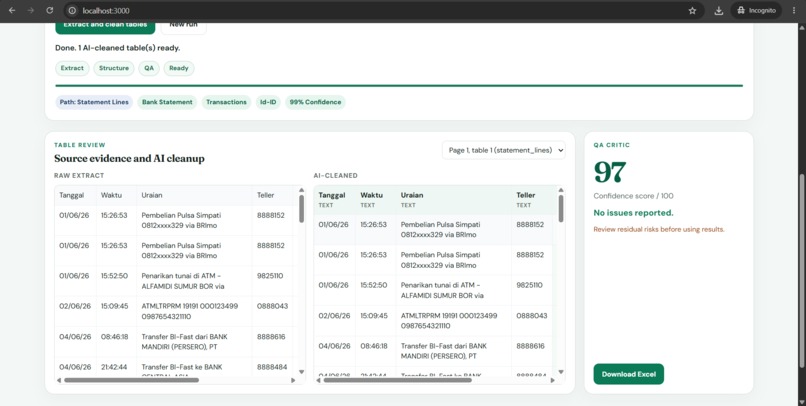Select AI-cleaned time 08:46:18
Screen dimensions: 806x406
pyautogui.click(x=374, y=346)
